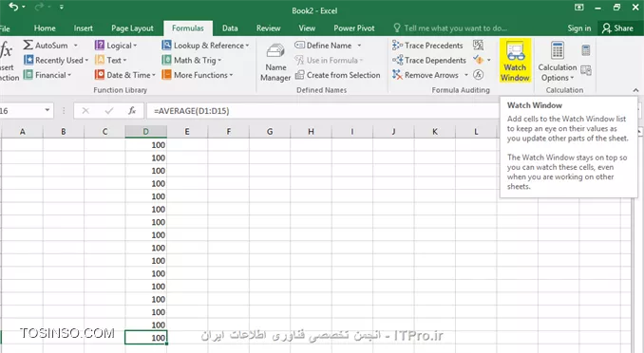The height and width of the screenshot is (353, 644).
Task: Click the Show Formulas icon
Action: click(478, 45)
